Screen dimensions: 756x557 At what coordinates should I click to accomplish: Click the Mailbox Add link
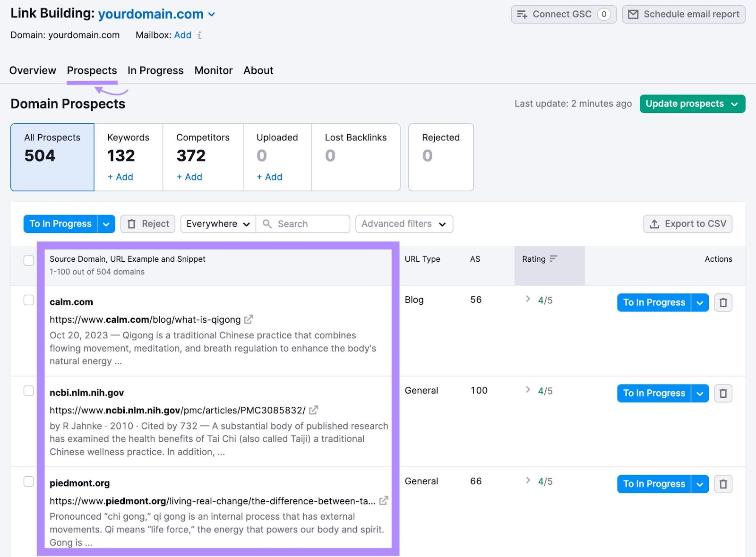coord(182,35)
